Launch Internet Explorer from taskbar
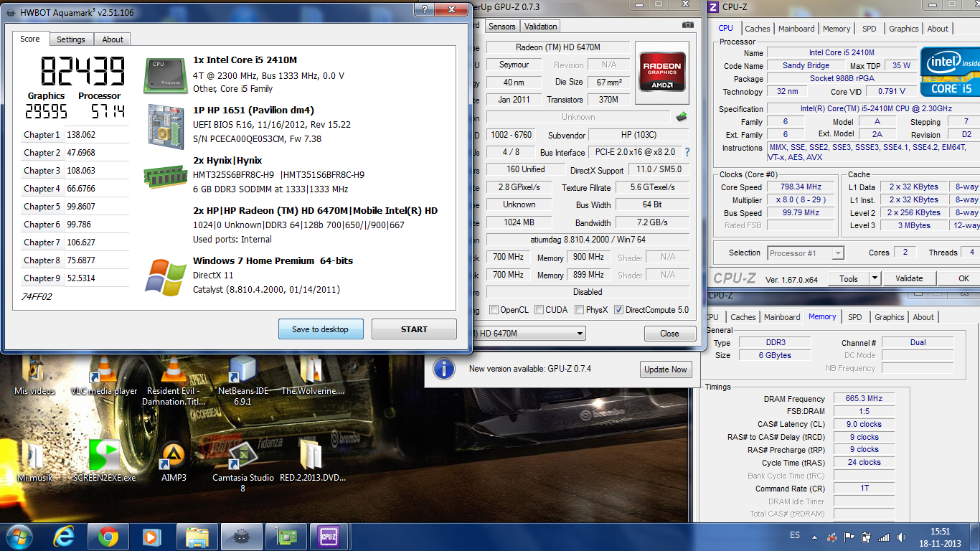This screenshot has height=551, width=980. [x=65, y=536]
